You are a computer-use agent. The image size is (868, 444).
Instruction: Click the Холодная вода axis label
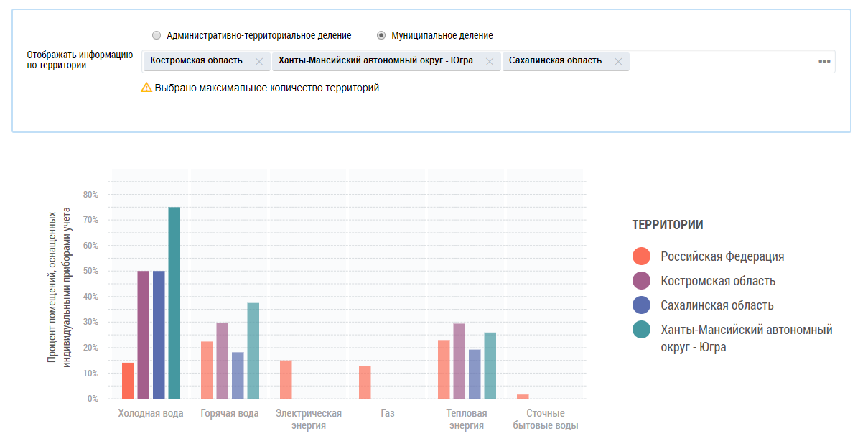click(151, 414)
